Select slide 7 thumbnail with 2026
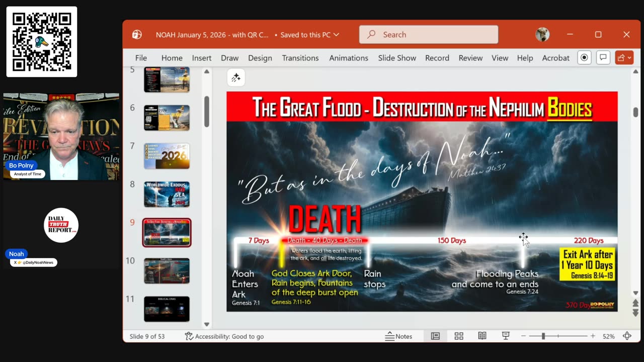644x362 pixels. tap(167, 156)
